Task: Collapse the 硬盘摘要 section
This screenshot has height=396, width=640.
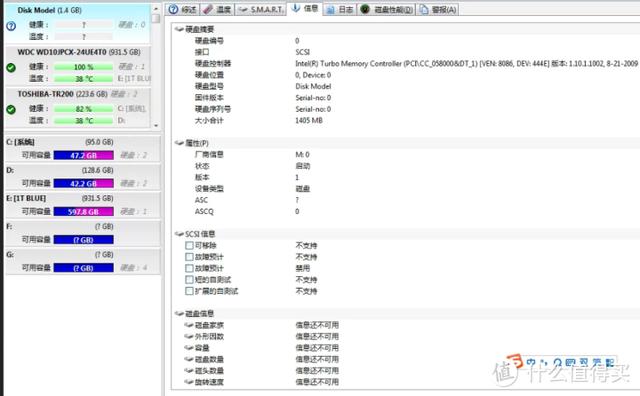Action: [x=179, y=29]
